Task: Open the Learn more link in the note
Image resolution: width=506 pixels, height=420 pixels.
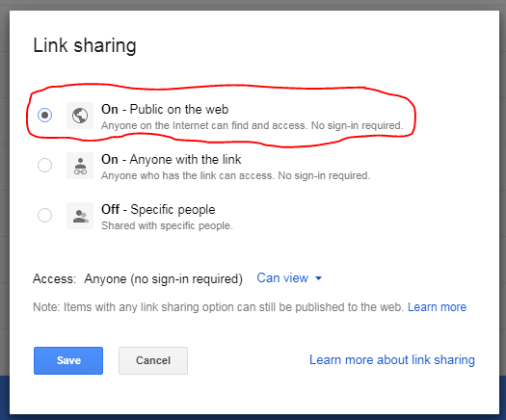Action: 437,306
